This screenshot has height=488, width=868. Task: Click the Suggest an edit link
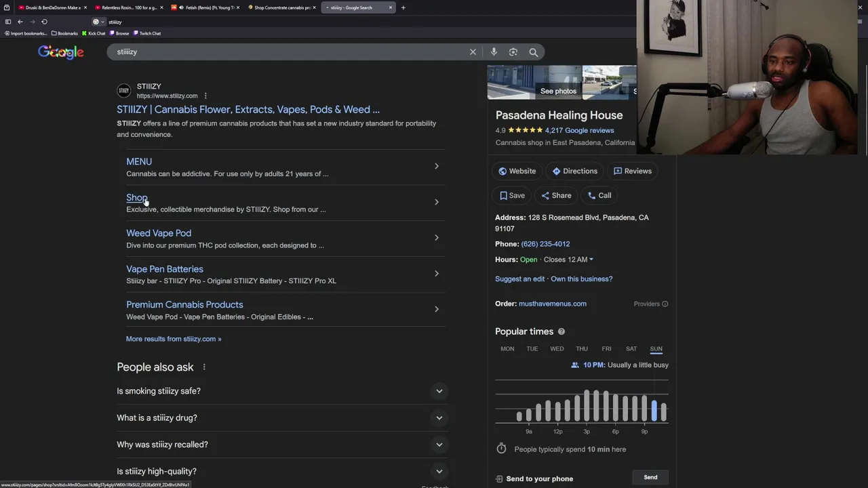point(519,279)
